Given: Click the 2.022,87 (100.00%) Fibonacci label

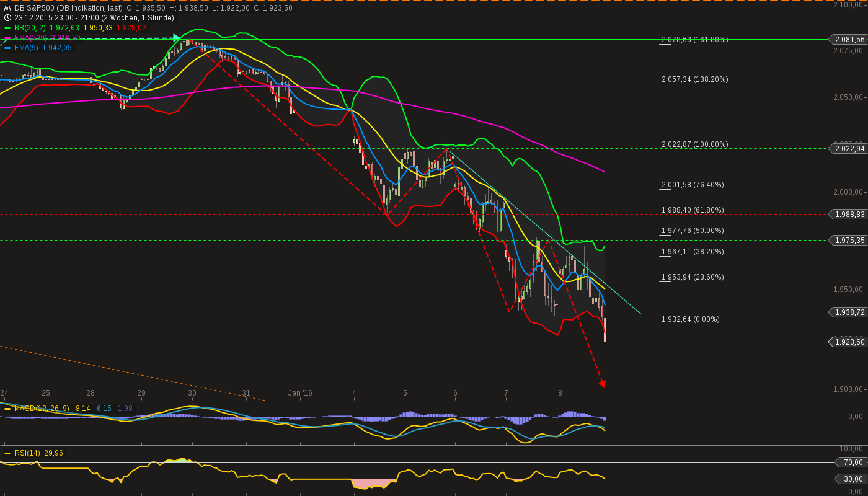Looking at the screenshot, I should (695, 144).
